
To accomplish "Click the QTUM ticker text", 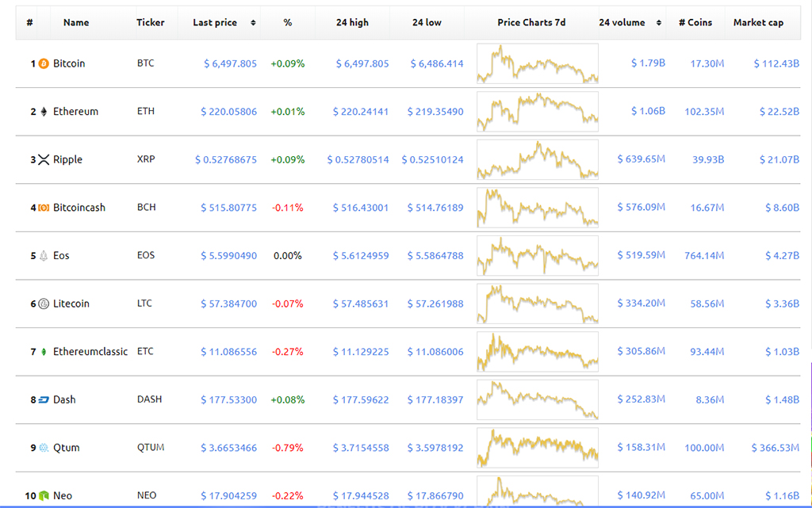I will (151, 448).
